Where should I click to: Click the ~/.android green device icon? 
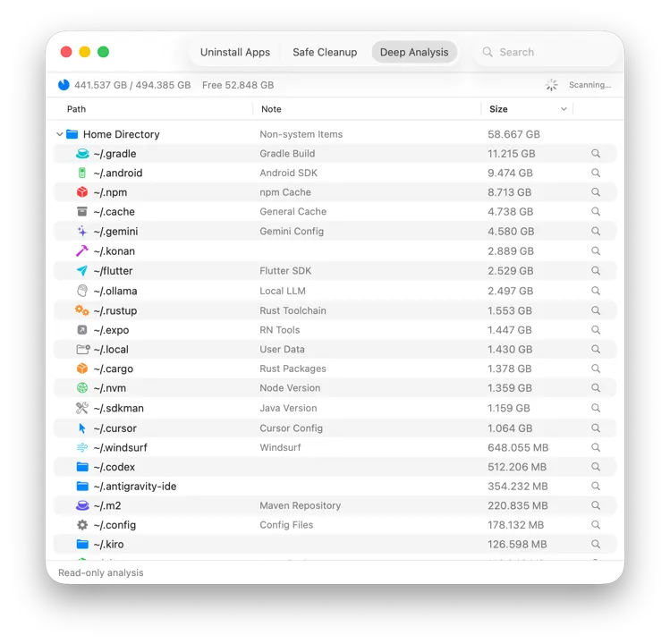[82, 173]
